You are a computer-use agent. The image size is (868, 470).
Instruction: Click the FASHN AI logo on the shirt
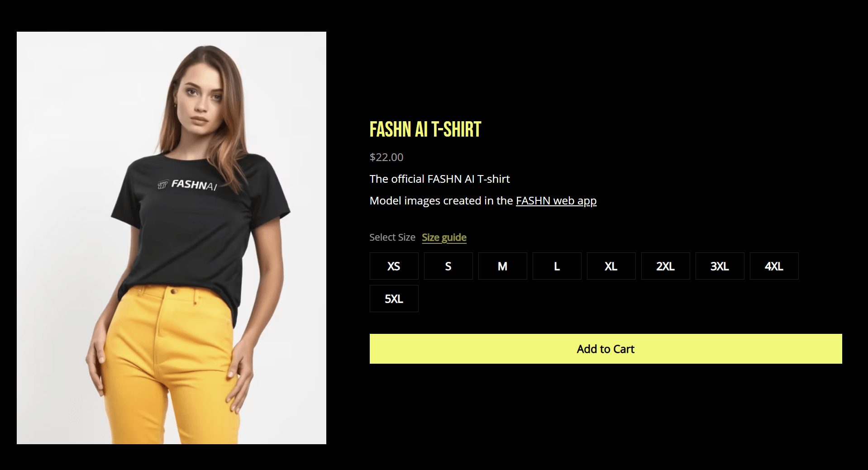[187, 185]
